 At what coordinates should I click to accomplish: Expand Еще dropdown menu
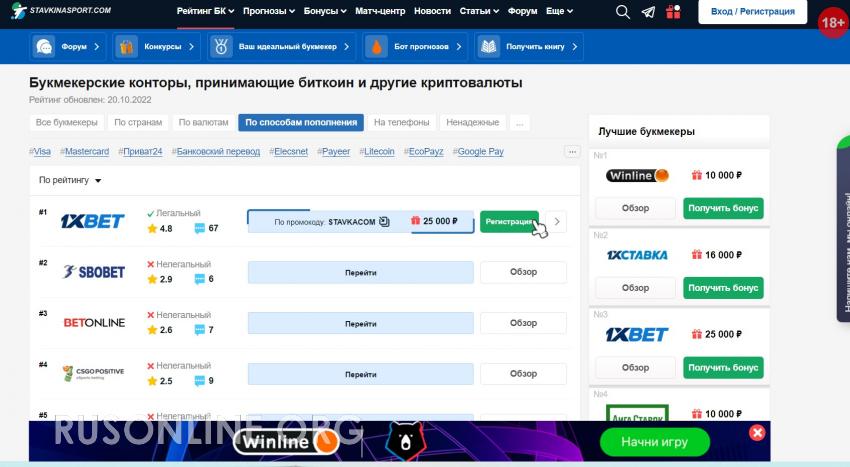pyautogui.click(x=559, y=11)
